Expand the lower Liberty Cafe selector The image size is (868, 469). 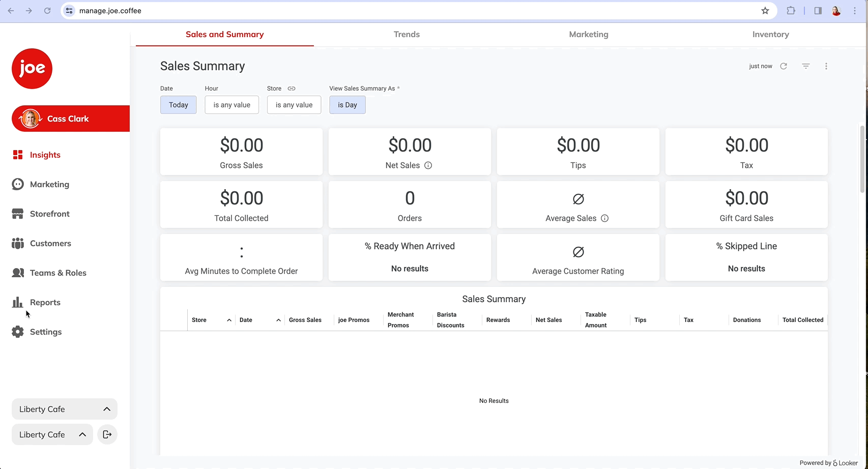pyautogui.click(x=52, y=434)
